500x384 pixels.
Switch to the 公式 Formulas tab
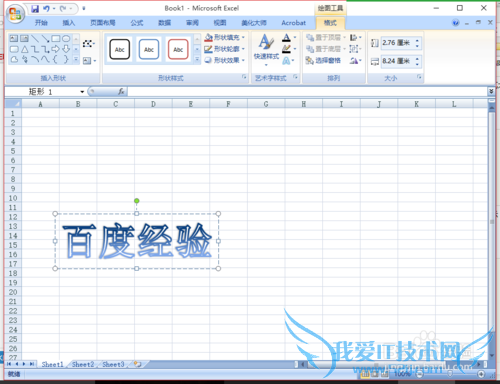pyautogui.click(x=137, y=23)
